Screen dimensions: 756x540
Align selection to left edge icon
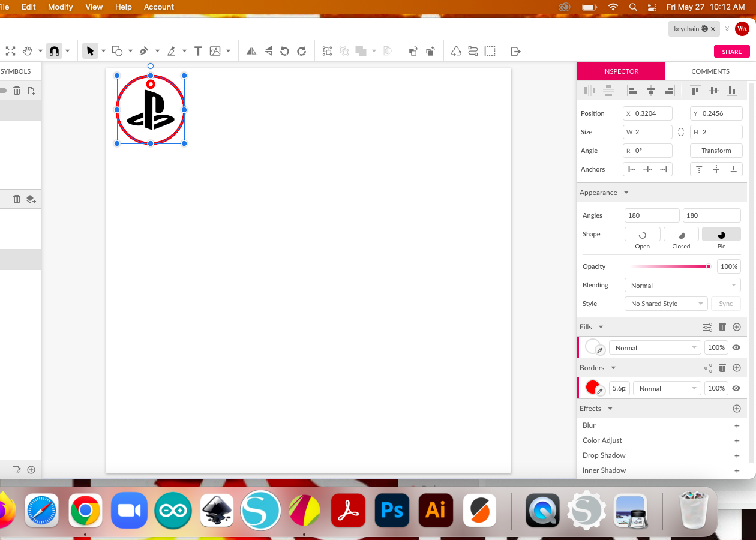pyautogui.click(x=632, y=91)
